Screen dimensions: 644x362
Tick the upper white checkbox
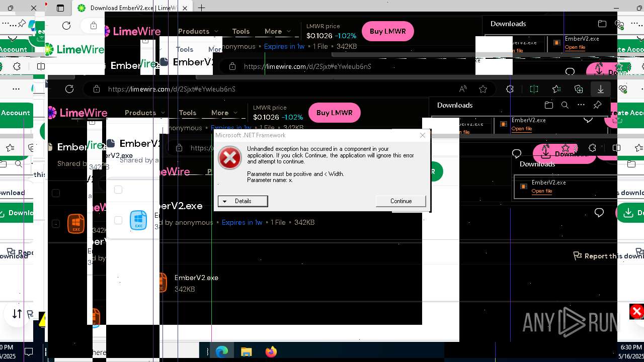[118, 190]
